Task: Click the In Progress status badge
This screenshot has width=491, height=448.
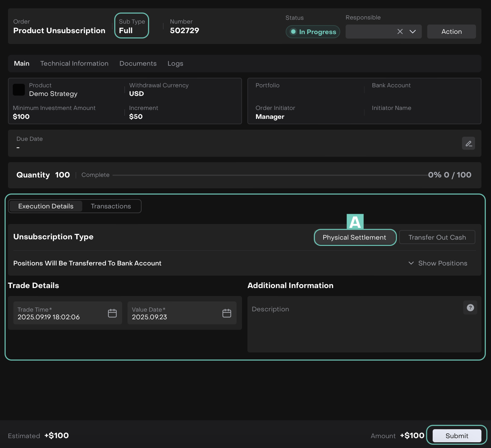Action: (313, 32)
